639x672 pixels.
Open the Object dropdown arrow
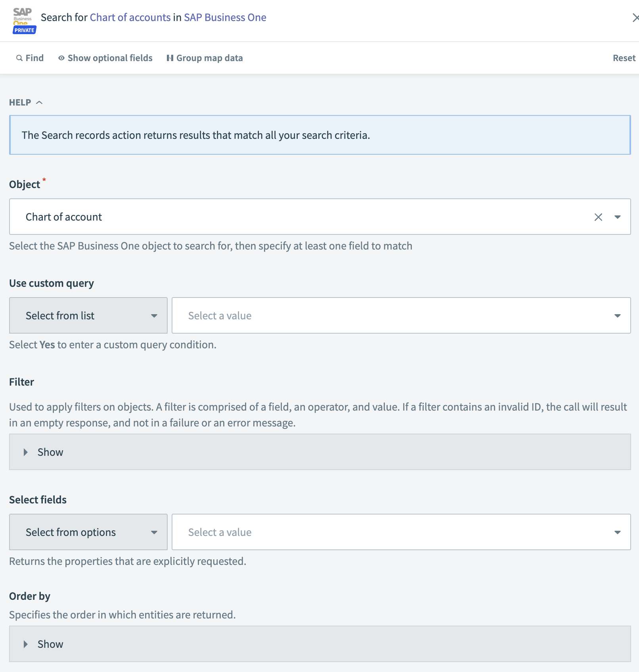pyautogui.click(x=617, y=217)
